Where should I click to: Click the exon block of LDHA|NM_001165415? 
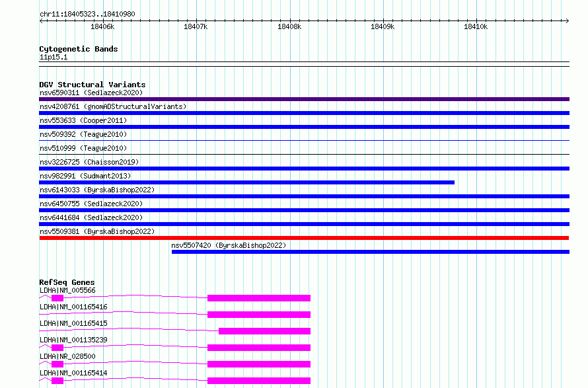pos(264,331)
